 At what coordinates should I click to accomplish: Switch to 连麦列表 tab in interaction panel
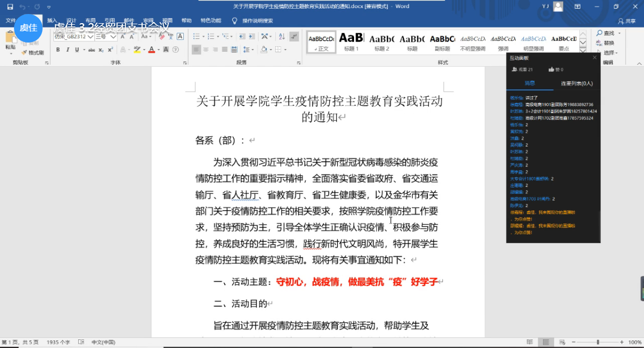(x=576, y=83)
